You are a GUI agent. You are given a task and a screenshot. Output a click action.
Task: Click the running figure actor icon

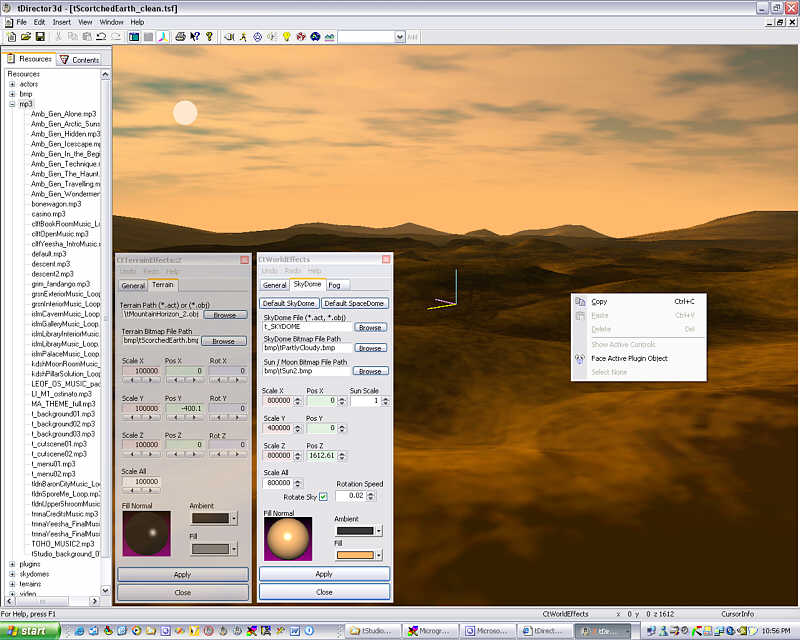[242, 37]
